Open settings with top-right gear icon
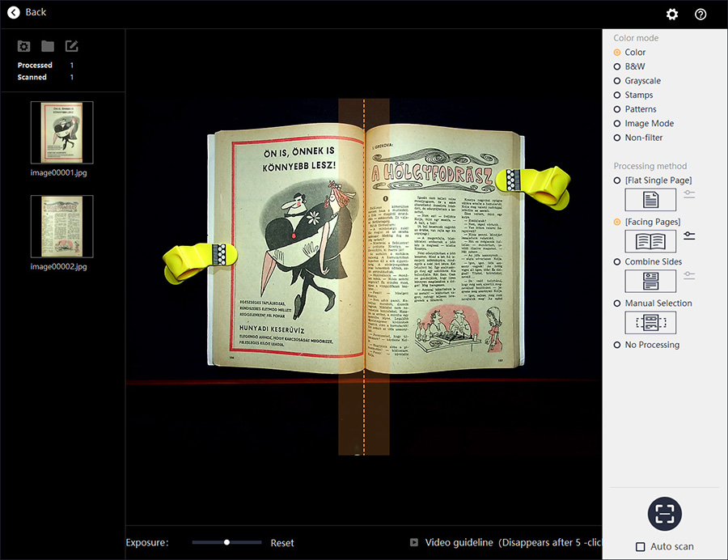This screenshot has height=560, width=728. (x=672, y=15)
